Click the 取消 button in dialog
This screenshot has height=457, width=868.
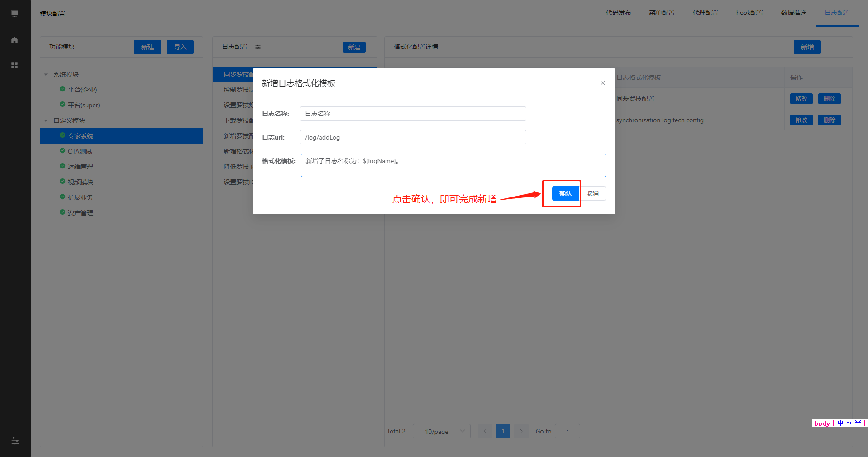coord(592,193)
